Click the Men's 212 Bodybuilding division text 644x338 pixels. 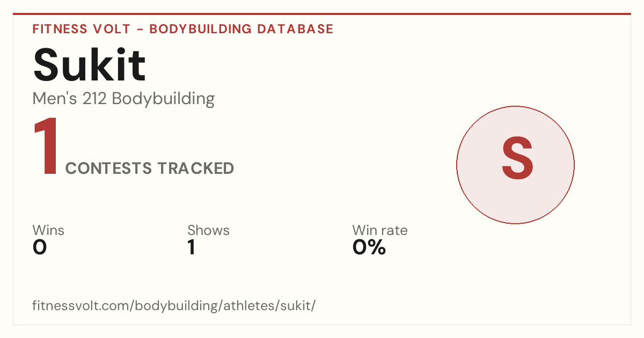click(x=123, y=99)
